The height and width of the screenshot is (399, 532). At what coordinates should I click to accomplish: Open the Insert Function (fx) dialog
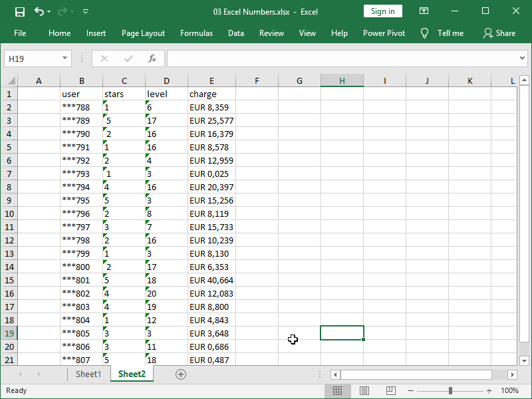tap(152, 59)
